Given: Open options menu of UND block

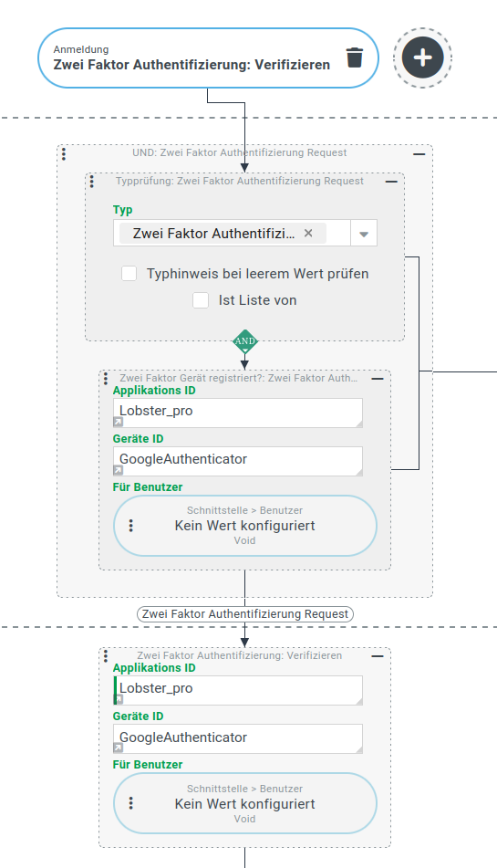Looking at the screenshot, I should (x=64, y=153).
